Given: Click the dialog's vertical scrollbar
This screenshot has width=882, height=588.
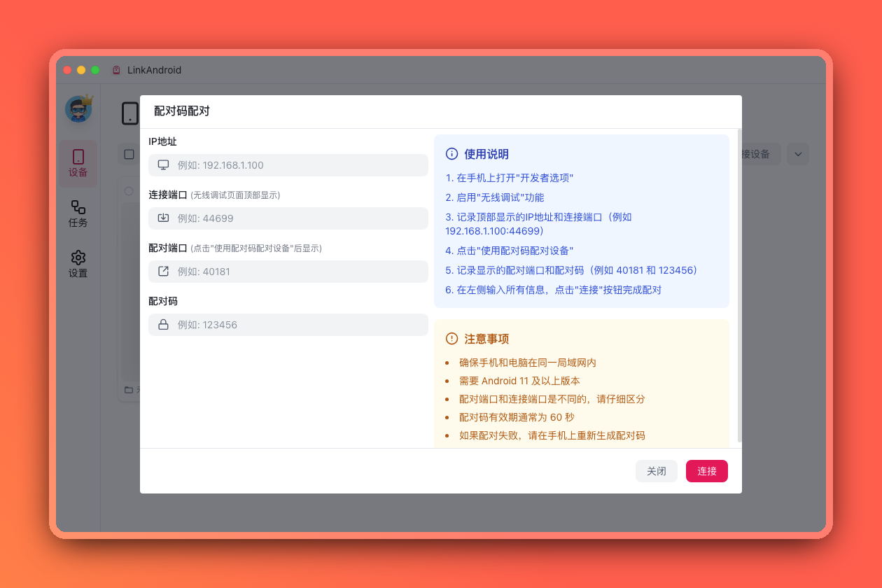Looking at the screenshot, I should coord(739,287).
